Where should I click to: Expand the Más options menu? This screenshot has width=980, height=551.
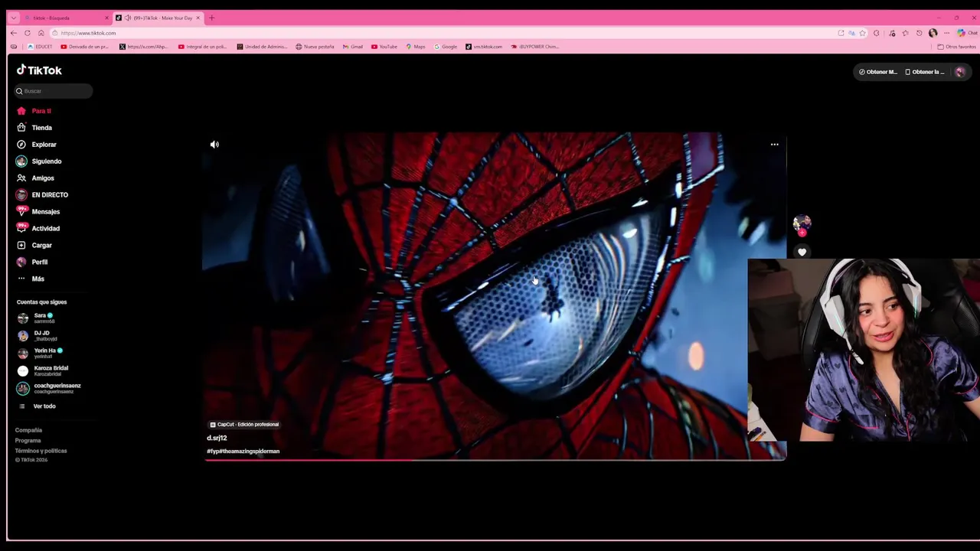click(31, 279)
